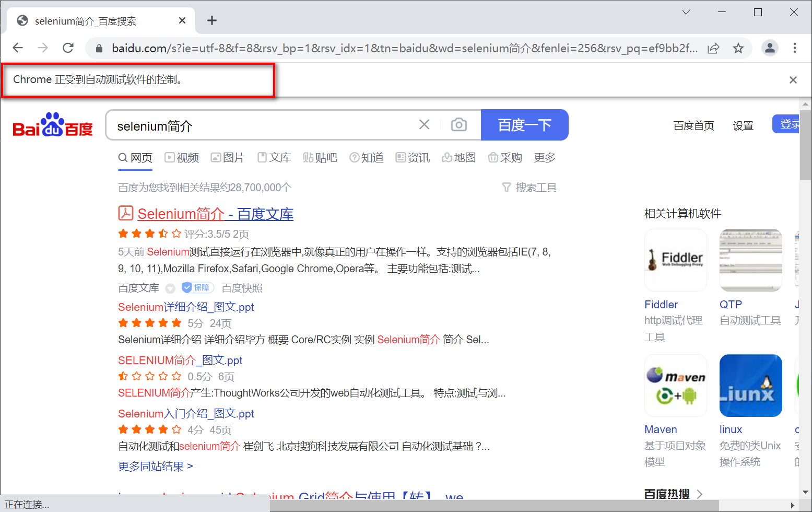The image size is (812, 512).
Task: Click 更多同站结果 link
Action: coord(156,466)
